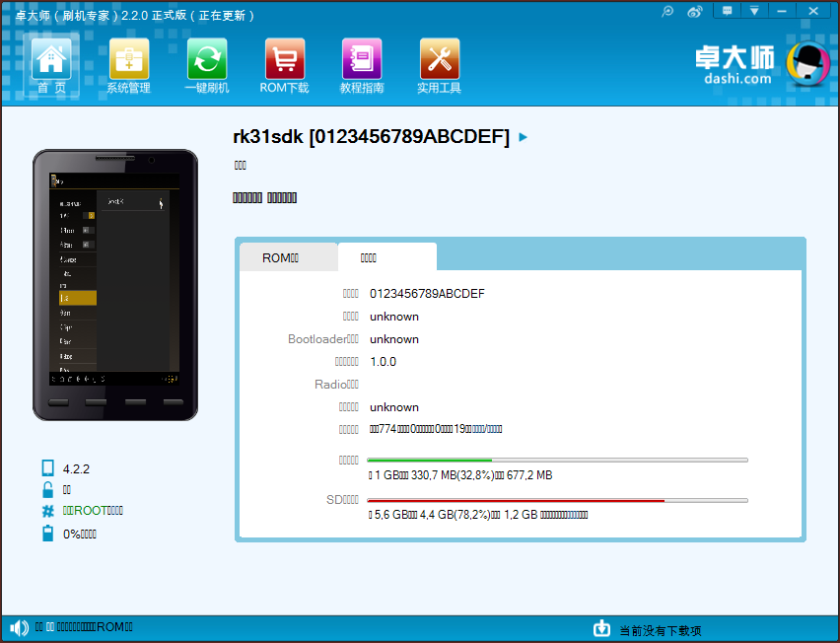
Task: Click the search magnifier in title bar
Action: [667, 11]
